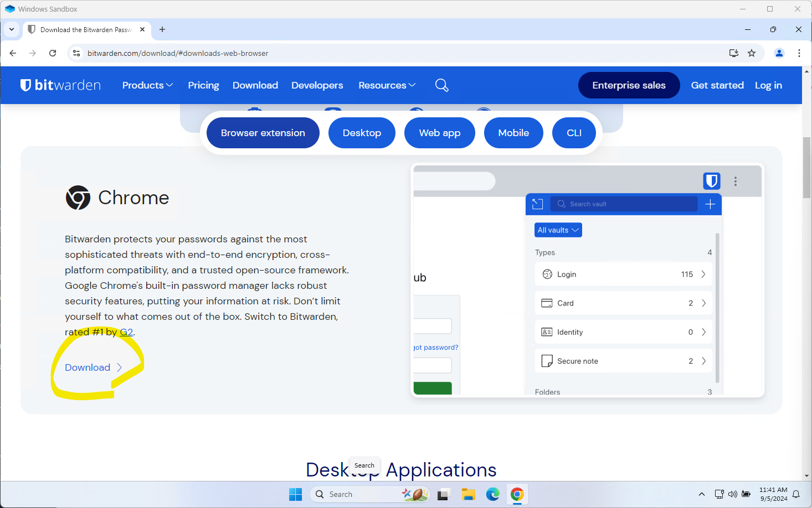Click the install app icon in address bar
Viewport: 812px width, 508px height.
pos(734,53)
